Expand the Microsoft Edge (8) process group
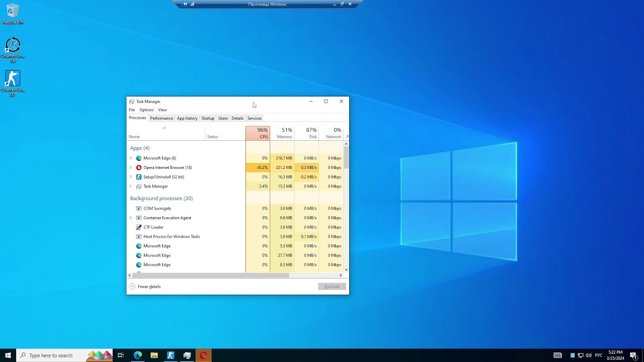Image resolution: width=644 pixels, height=362 pixels. click(x=131, y=158)
